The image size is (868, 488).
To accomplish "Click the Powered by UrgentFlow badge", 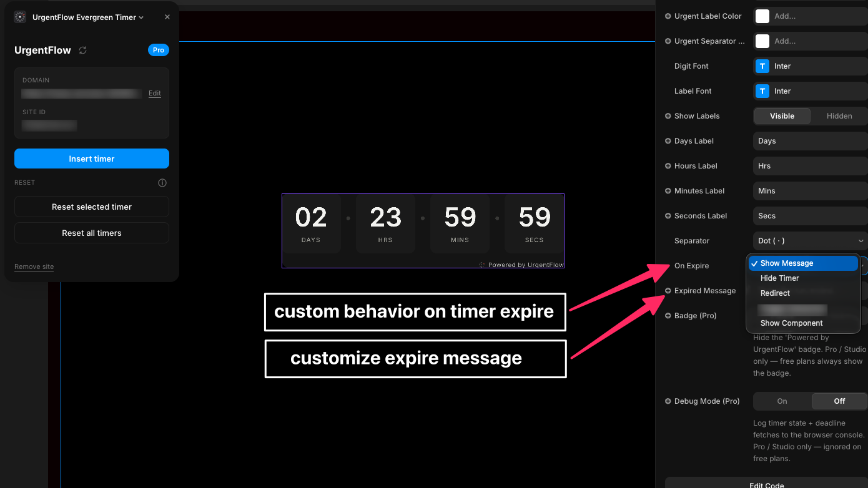I will click(521, 265).
